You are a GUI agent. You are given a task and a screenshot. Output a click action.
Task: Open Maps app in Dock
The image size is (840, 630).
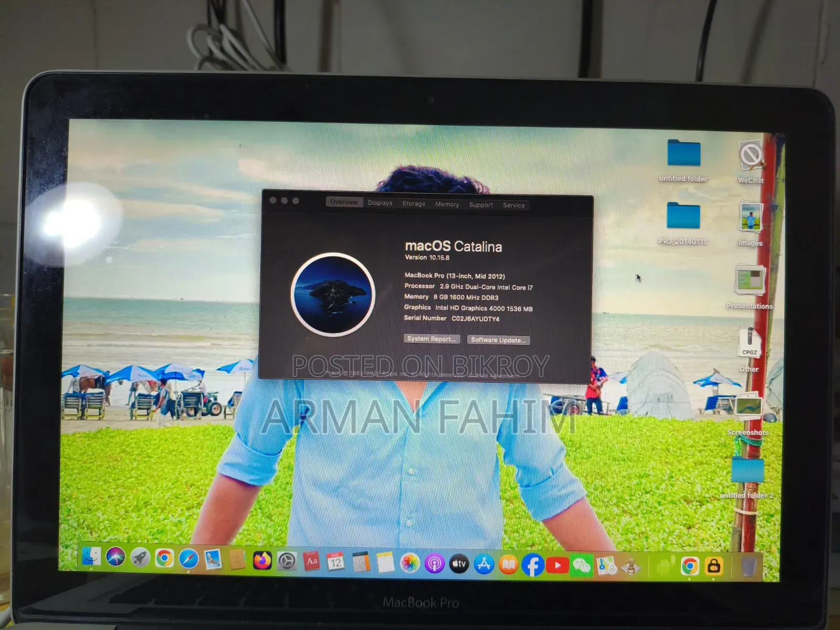pos(606,566)
